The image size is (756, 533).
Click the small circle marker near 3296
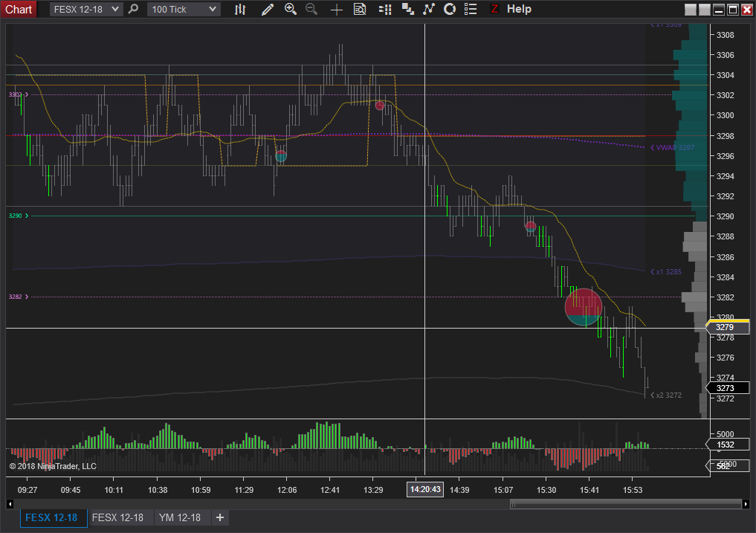pyautogui.click(x=281, y=156)
